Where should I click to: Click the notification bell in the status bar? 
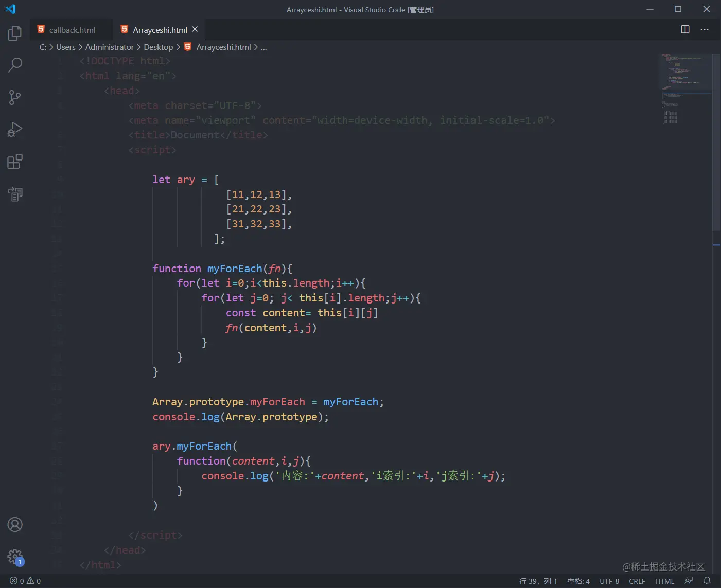click(x=708, y=581)
